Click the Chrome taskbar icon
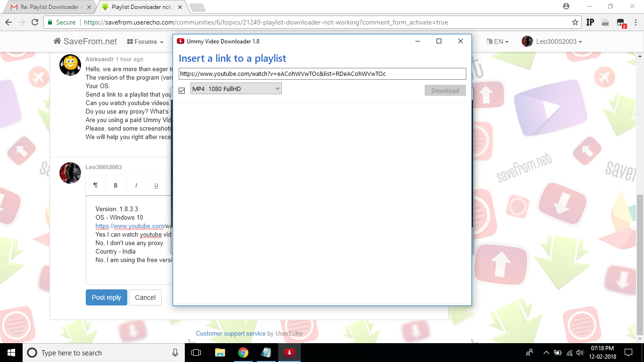The height and width of the screenshot is (362, 644). tap(243, 353)
